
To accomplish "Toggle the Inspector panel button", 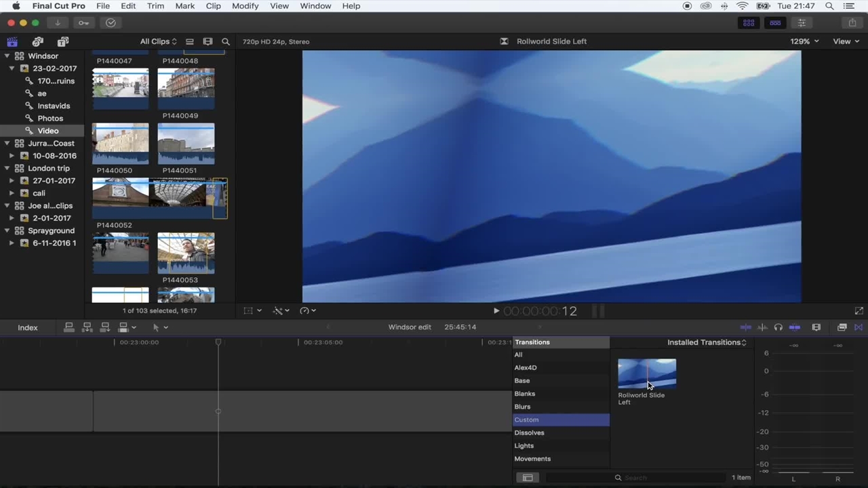I will point(802,23).
